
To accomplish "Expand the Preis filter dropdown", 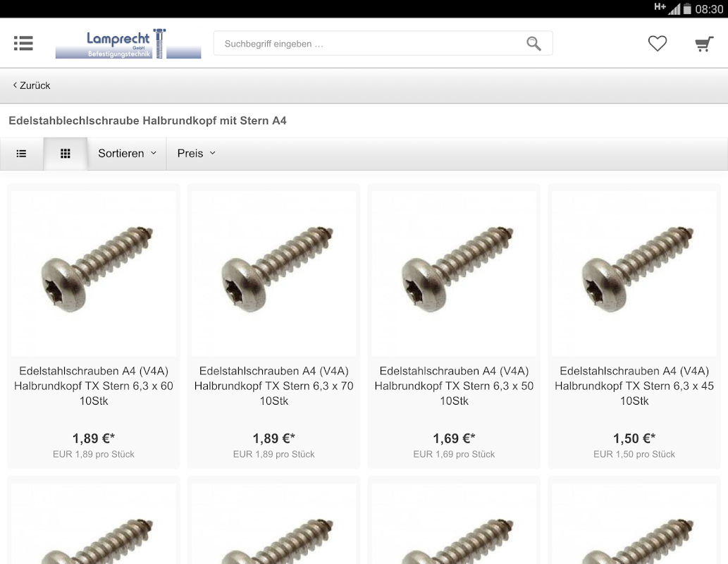I will 196,154.
